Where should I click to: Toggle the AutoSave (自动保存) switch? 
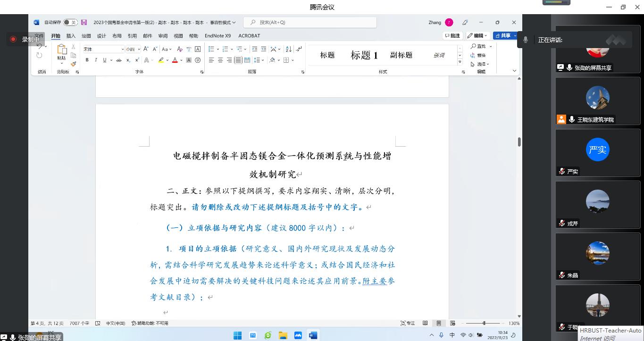pyautogui.click(x=70, y=22)
